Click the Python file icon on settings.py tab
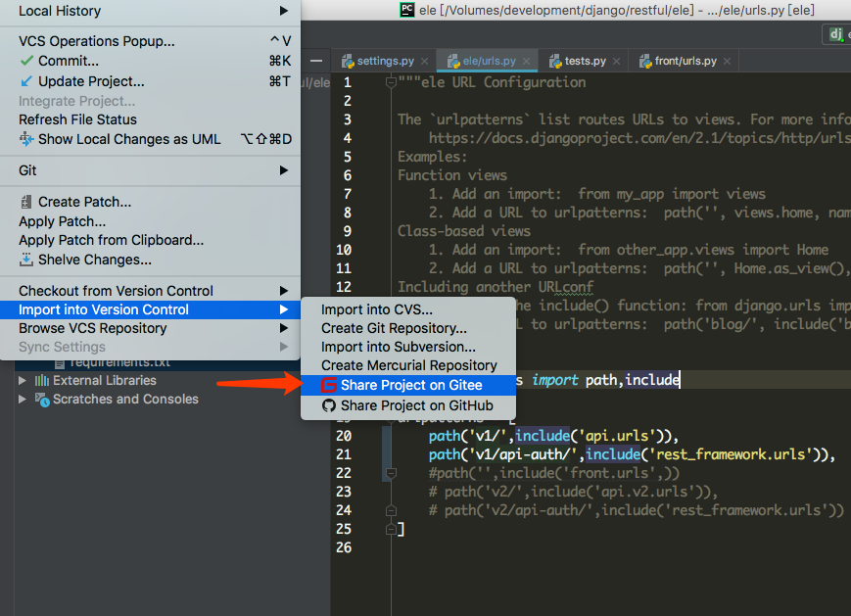The image size is (851, 616). point(348,62)
